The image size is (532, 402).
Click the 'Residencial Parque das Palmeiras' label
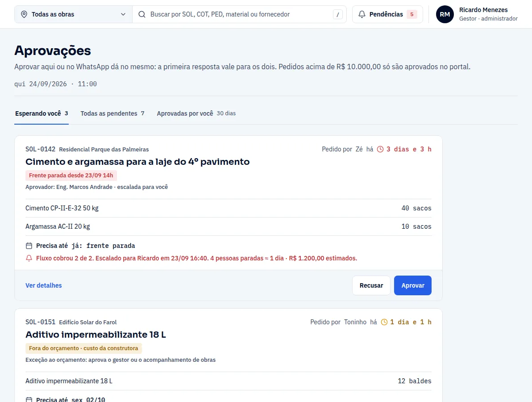pos(104,149)
